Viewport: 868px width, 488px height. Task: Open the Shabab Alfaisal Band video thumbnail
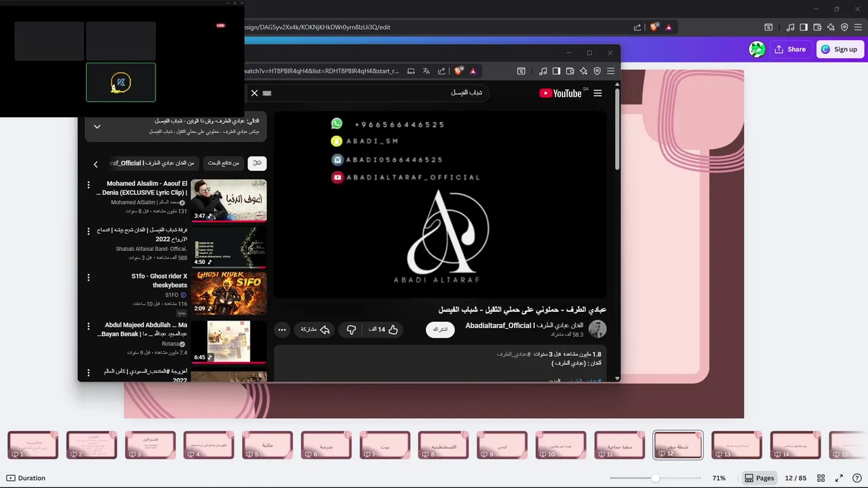229,247
